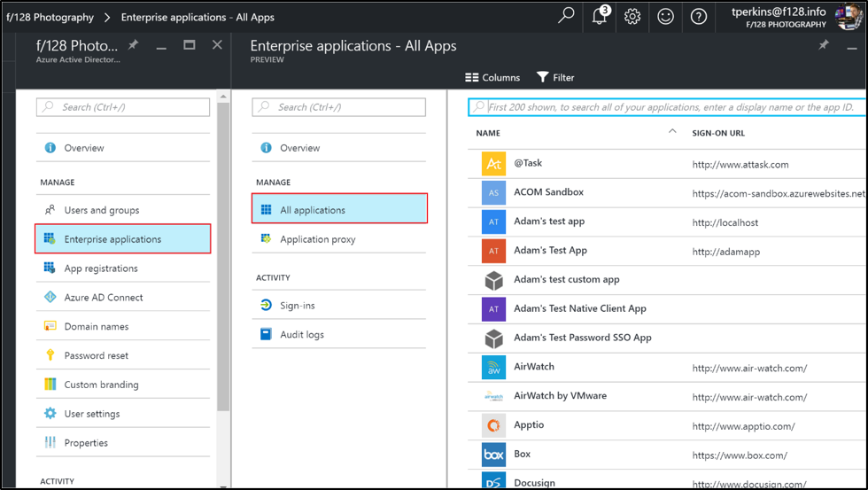Click the left blade vertical scrollbar
Viewport: 868px width, 490px height.
coord(223,257)
